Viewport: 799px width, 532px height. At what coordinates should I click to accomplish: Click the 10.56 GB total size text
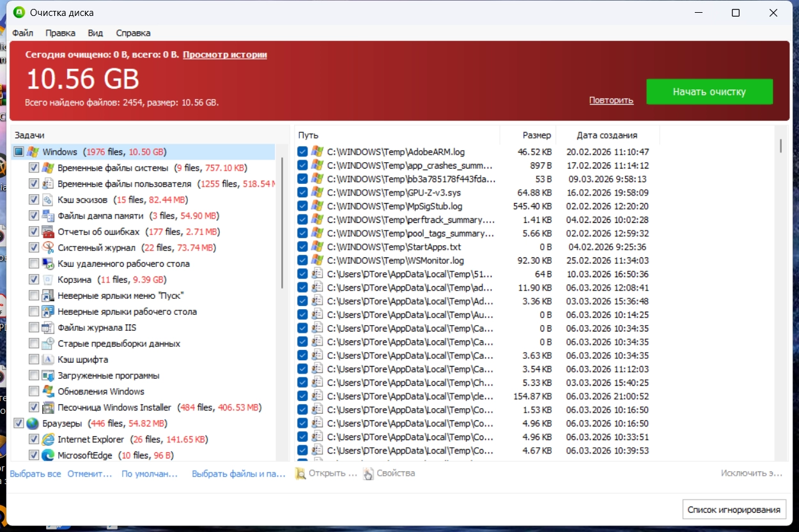[82, 80]
